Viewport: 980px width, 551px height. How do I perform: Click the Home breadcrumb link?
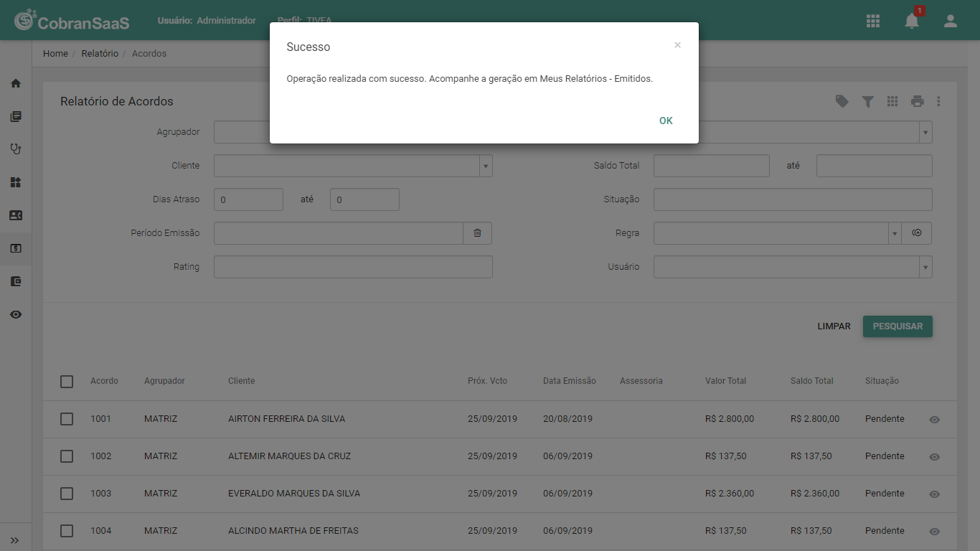coord(55,54)
